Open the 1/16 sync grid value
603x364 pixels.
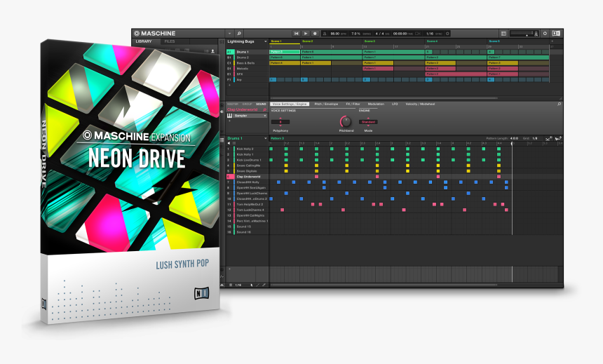point(430,34)
